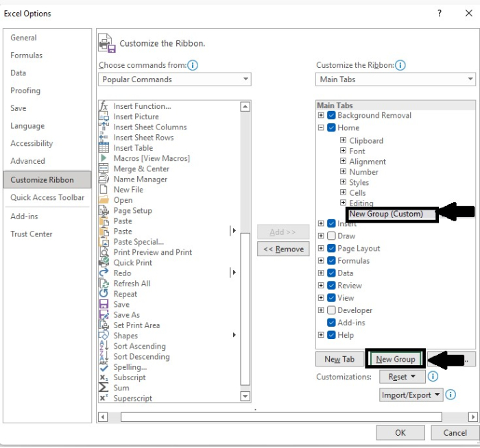Click the Name Manager icon
Screen dimensions: 480x448
point(104,179)
